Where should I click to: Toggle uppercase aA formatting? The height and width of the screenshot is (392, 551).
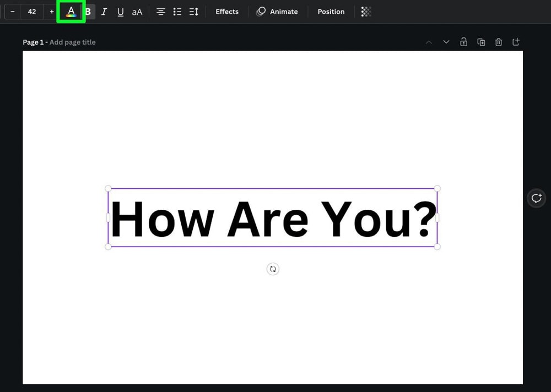tap(137, 12)
